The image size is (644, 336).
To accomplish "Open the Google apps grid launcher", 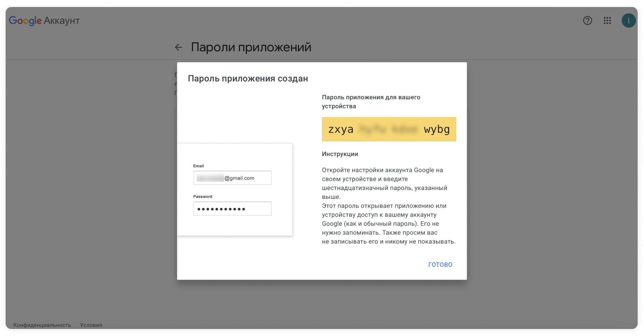I will click(607, 21).
